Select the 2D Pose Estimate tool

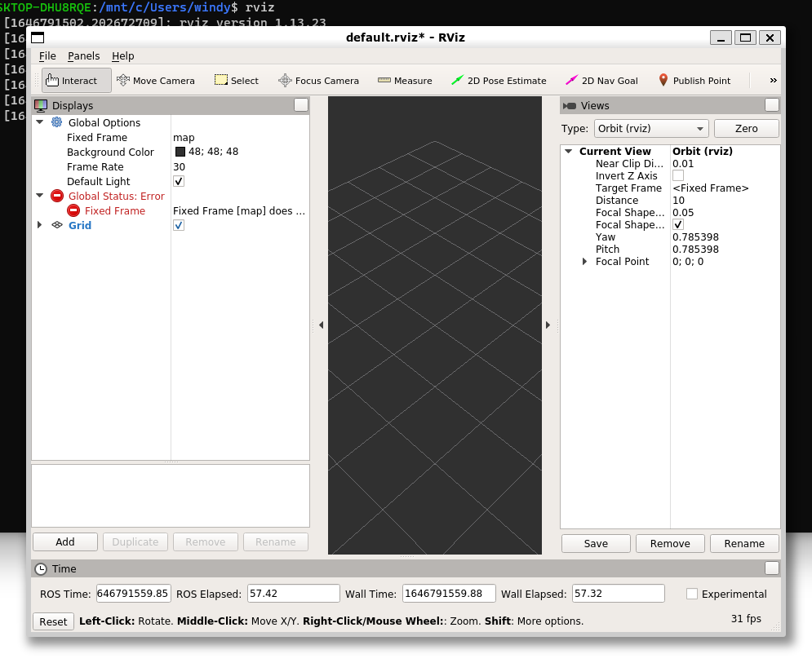499,81
